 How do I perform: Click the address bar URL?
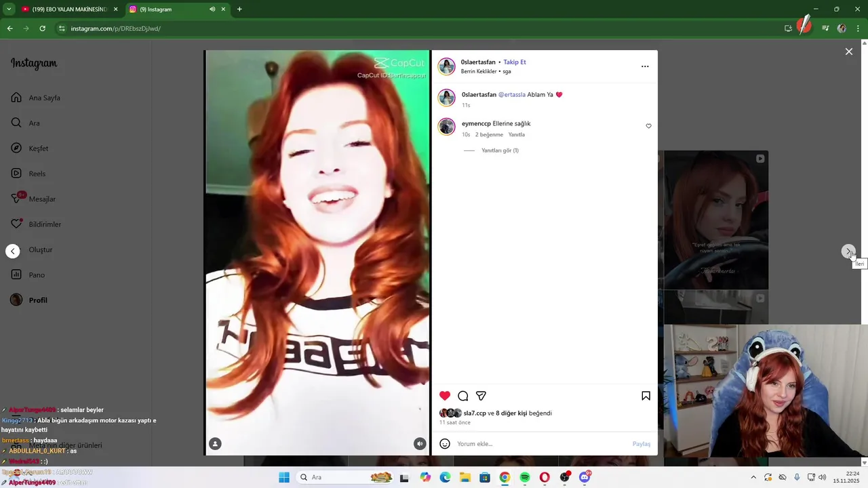(115, 28)
